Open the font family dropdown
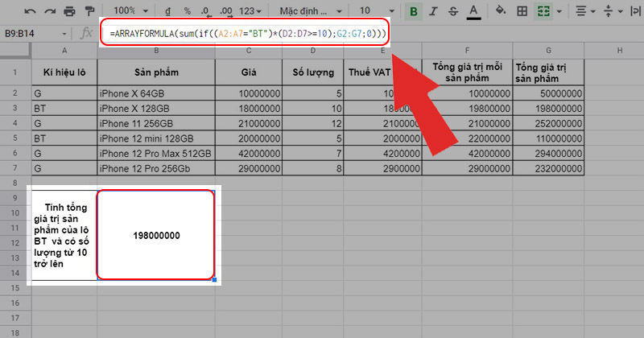This screenshot has height=338, width=644. (x=308, y=11)
